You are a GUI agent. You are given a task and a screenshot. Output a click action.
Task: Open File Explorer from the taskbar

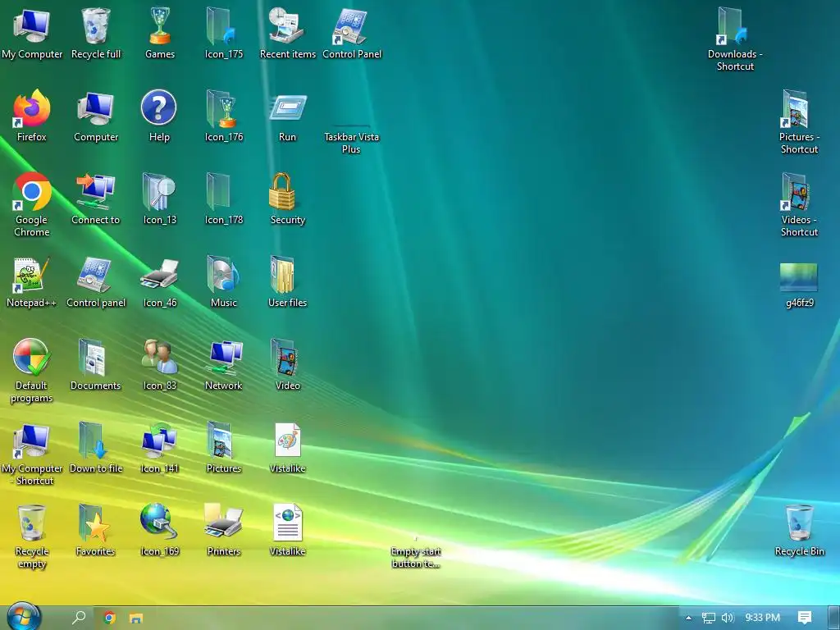click(136, 619)
